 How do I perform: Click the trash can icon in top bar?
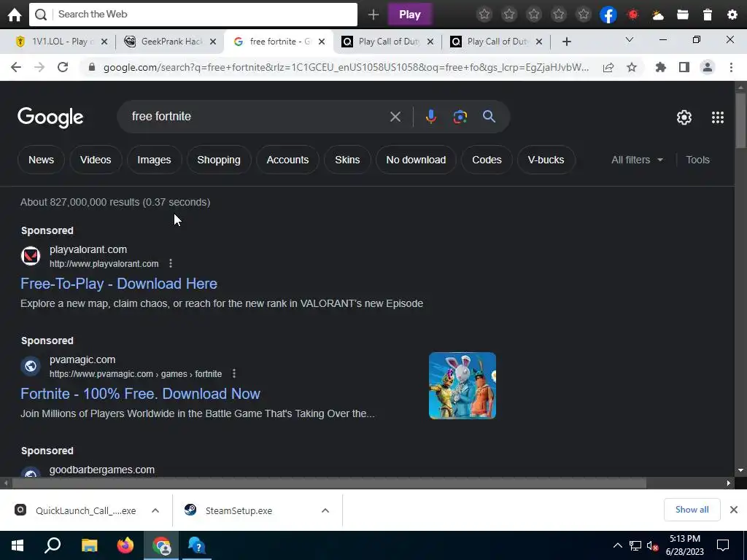click(x=708, y=15)
